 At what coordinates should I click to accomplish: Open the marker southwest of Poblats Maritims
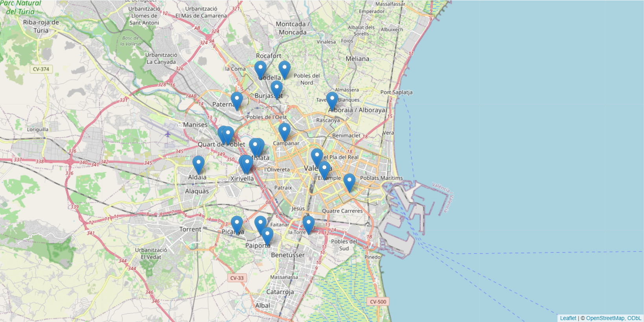point(349,181)
